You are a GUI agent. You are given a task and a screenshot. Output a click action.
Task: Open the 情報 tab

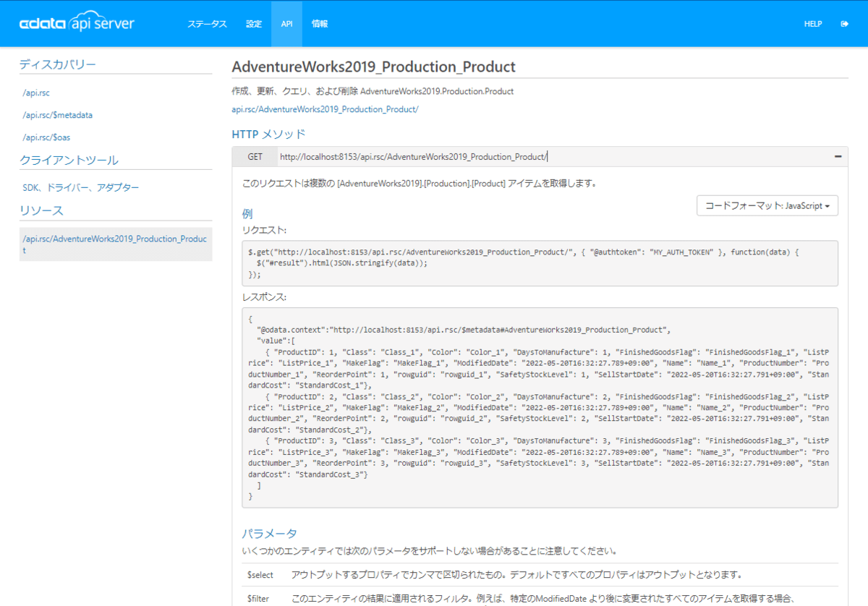click(320, 24)
